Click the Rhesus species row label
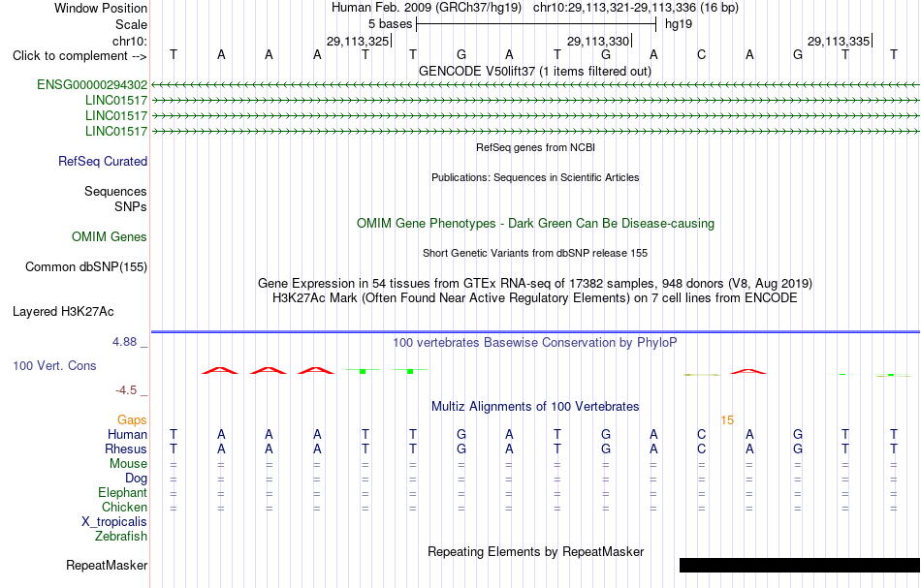The height and width of the screenshot is (588, 921). [126, 449]
